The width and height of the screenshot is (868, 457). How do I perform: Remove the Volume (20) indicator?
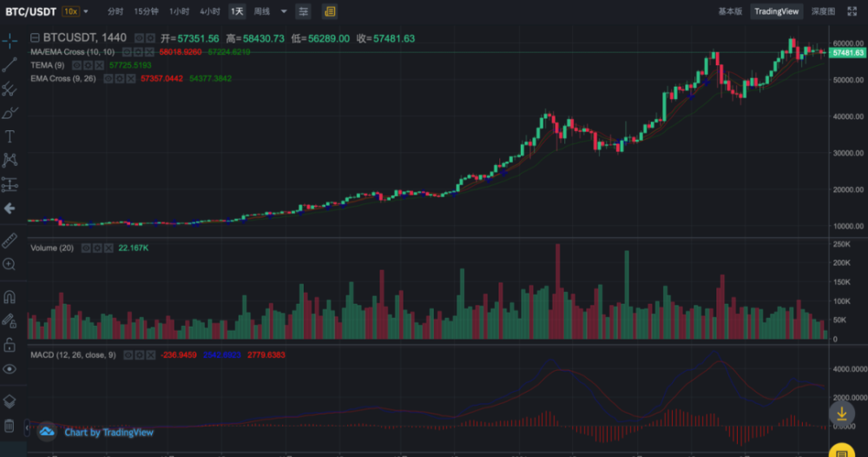pyautogui.click(x=108, y=248)
